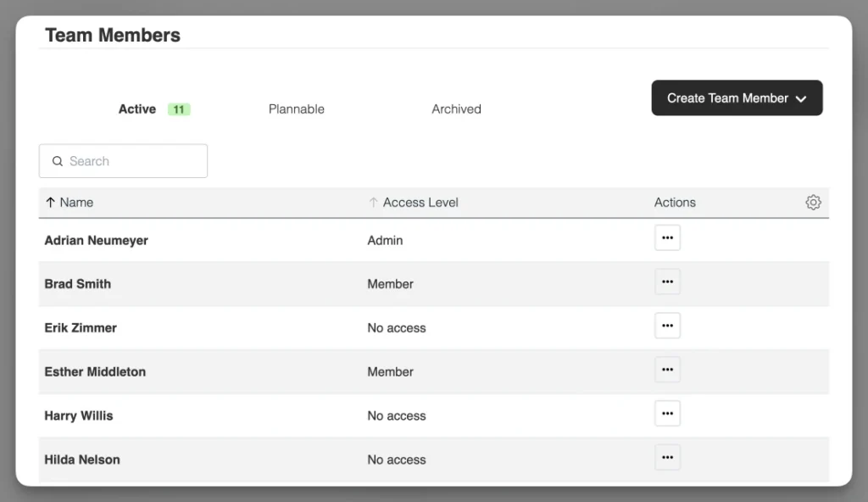
Task: Open the table column settings gear
Action: (x=813, y=203)
